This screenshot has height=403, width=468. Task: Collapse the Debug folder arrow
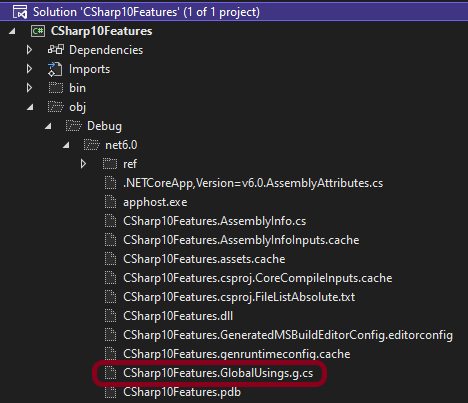point(48,126)
